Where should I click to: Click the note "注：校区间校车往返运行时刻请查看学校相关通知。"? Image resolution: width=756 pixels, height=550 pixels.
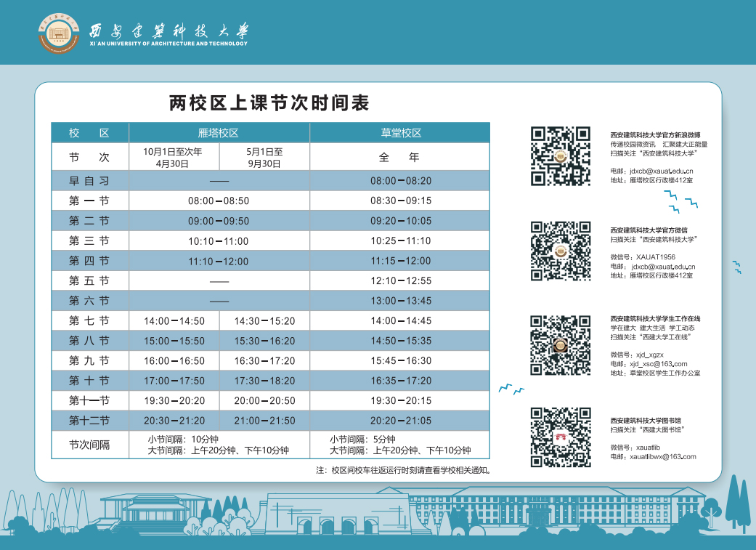tap(403, 470)
